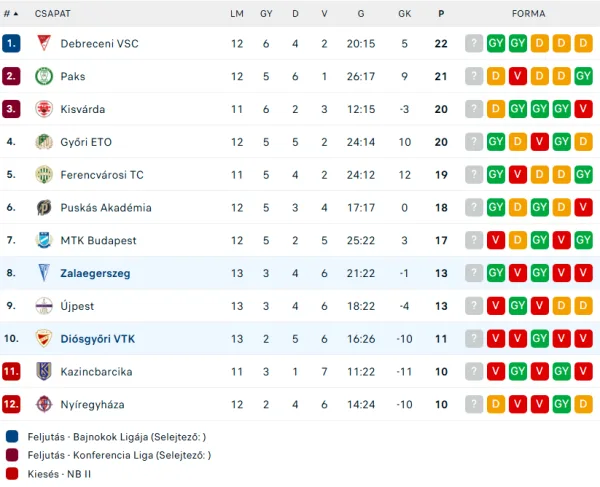This screenshot has height=487, width=600.
Task: Open the Zalaegerszeg team link
Action: [x=95, y=273]
